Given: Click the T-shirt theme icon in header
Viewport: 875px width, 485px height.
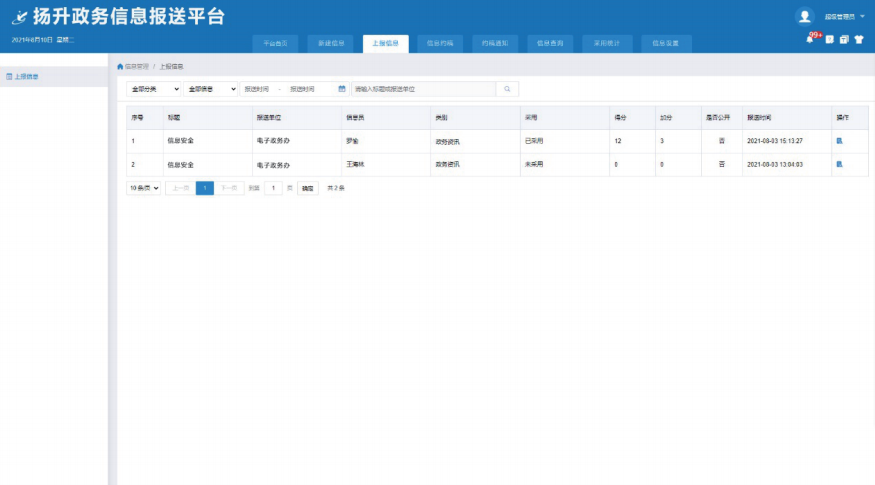Looking at the screenshot, I should tap(858, 40).
